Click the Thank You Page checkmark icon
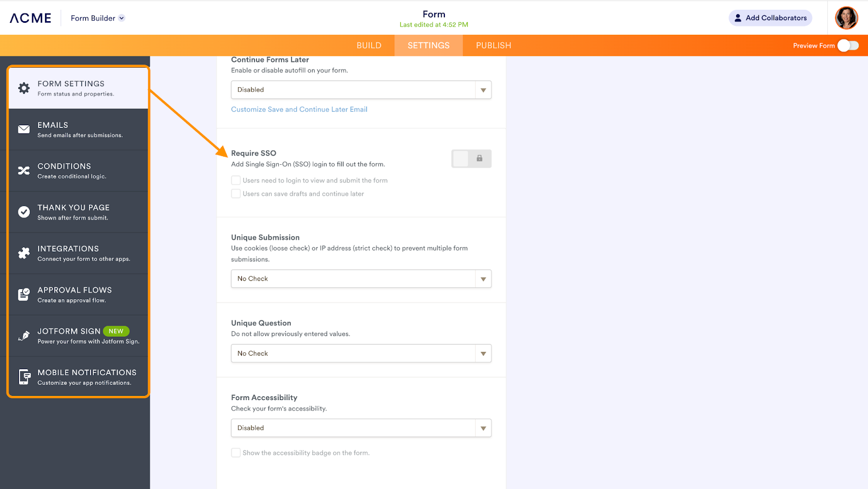The image size is (868, 489). click(24, 212)
